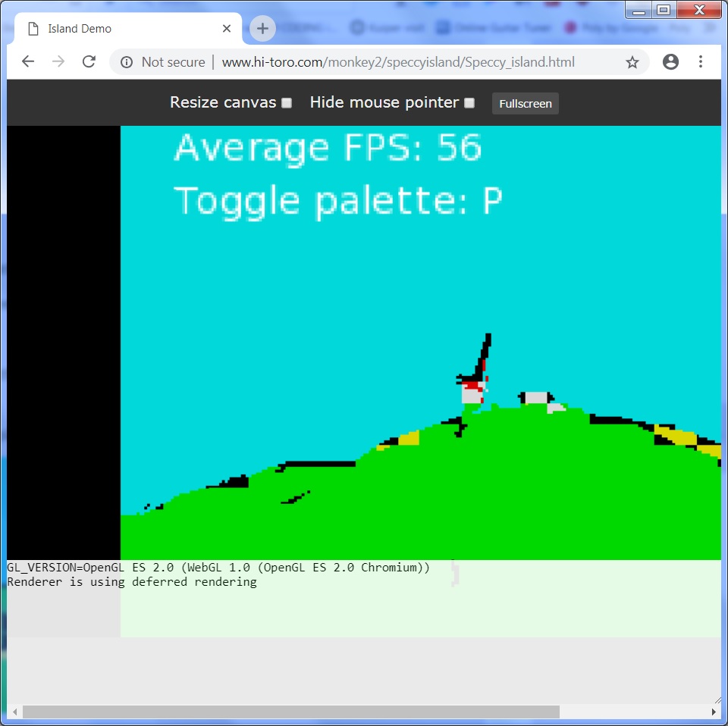Open the Not secure site info icon

(x=127, y=62)
